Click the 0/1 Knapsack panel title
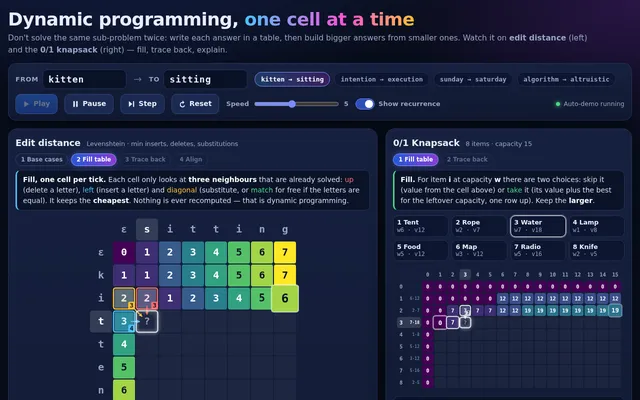The image size is (640, 400). coord(426,143)
